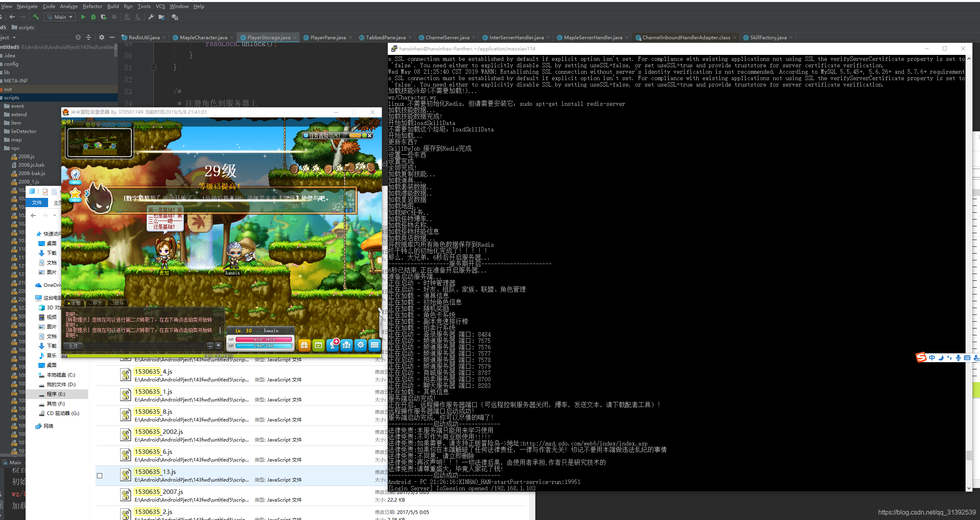Viewport: 980px width, 520px height.
Task: Toggle code fold marker at line 51
Action: click(x=153, y=67)
